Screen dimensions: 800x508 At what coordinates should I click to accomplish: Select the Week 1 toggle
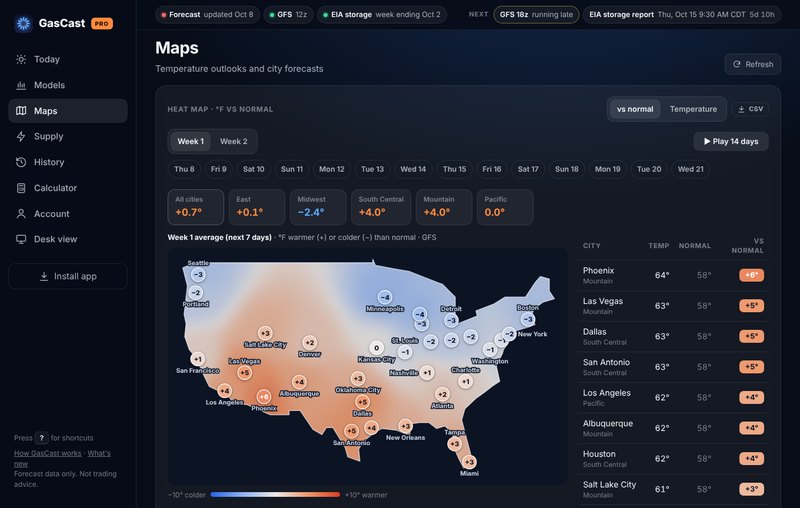point(190,141)
